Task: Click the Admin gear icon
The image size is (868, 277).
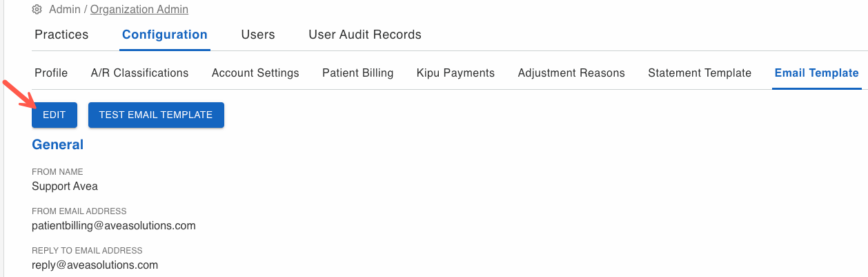Action: (37, 10)
